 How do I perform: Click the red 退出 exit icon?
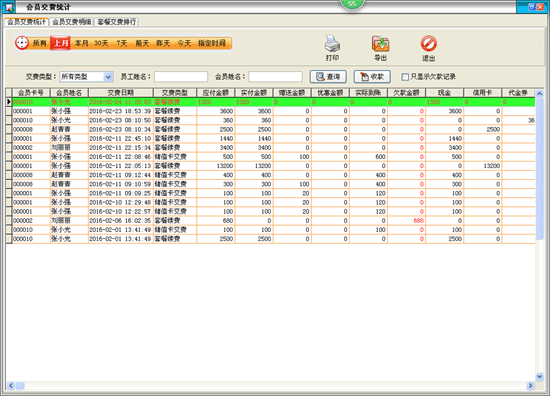click(429, 44)
